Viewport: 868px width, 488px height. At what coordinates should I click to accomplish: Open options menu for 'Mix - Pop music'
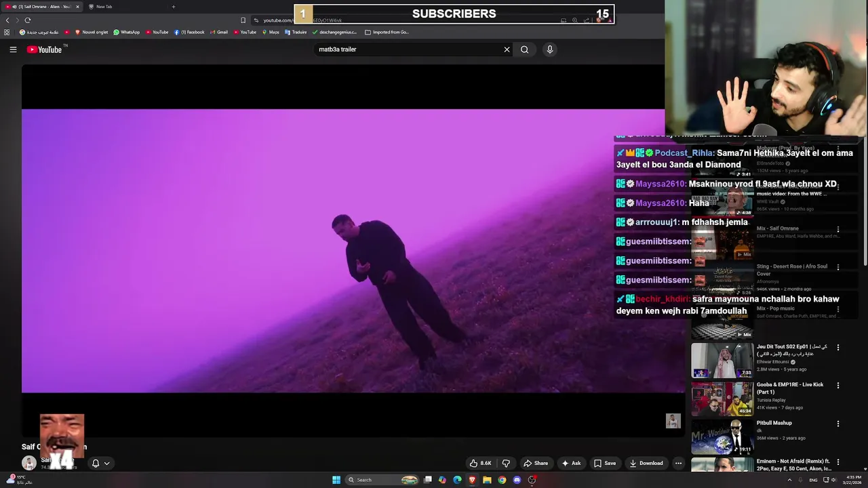tap(838, 309)
